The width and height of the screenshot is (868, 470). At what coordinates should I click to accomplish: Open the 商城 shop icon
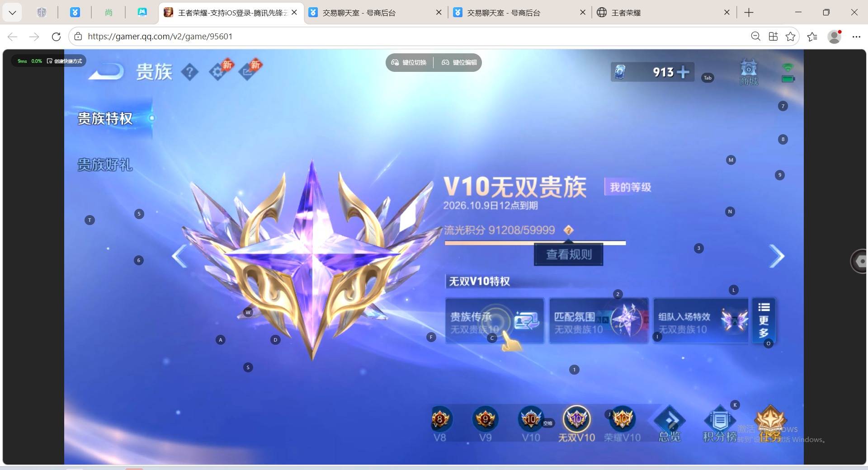[749, 72]
